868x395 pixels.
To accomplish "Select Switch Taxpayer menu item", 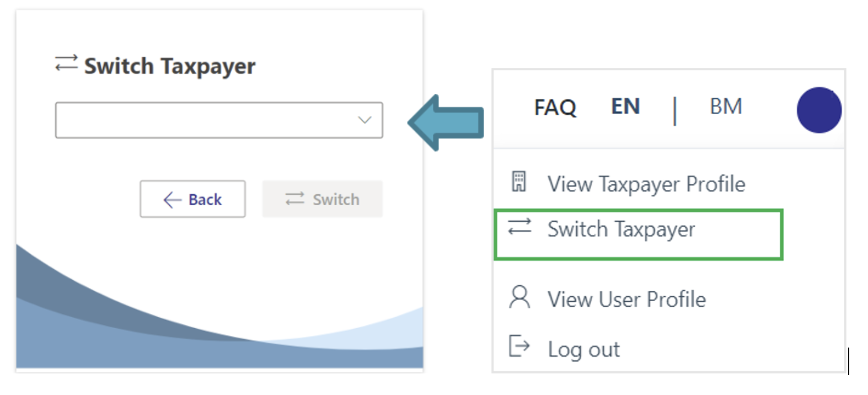I will pos(621,229).
